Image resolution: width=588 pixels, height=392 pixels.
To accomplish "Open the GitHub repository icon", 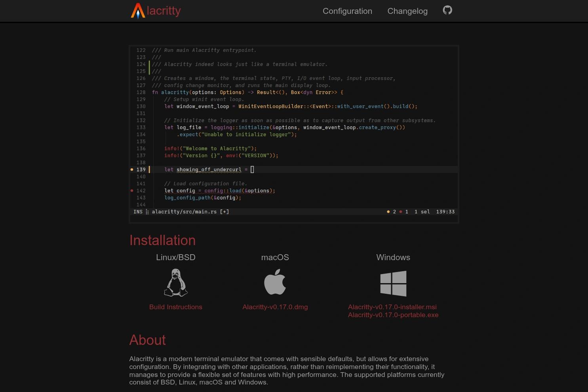I will pos(447,10).
